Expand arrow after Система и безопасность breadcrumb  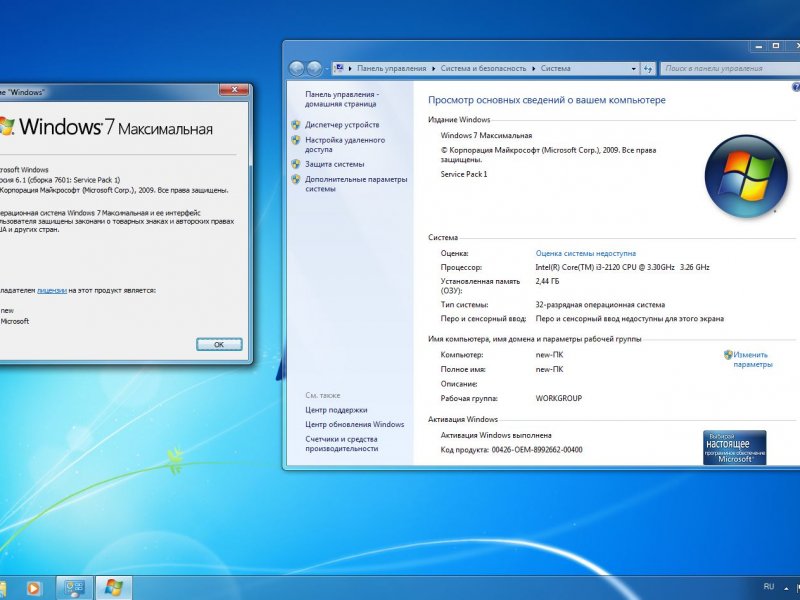point(534,68)
